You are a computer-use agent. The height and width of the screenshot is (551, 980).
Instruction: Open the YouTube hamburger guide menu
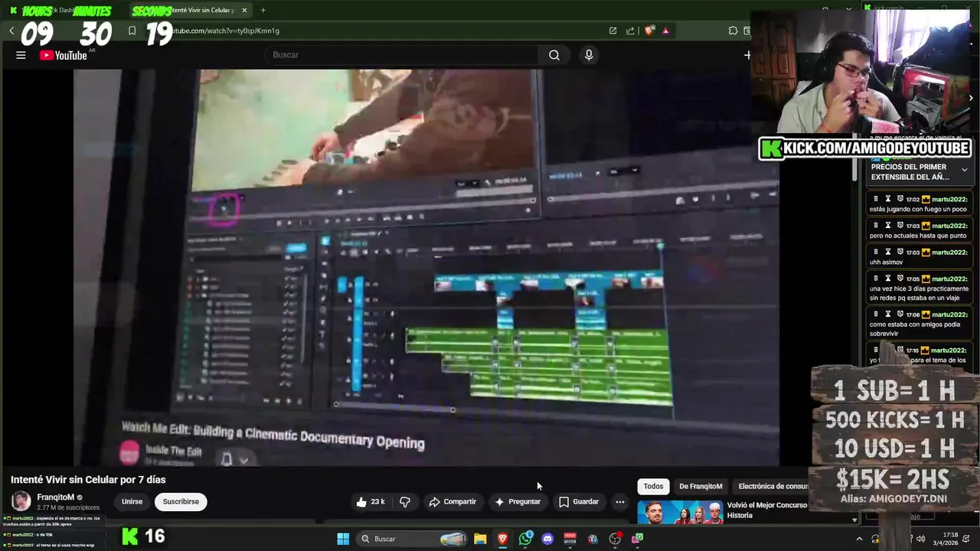21,55
